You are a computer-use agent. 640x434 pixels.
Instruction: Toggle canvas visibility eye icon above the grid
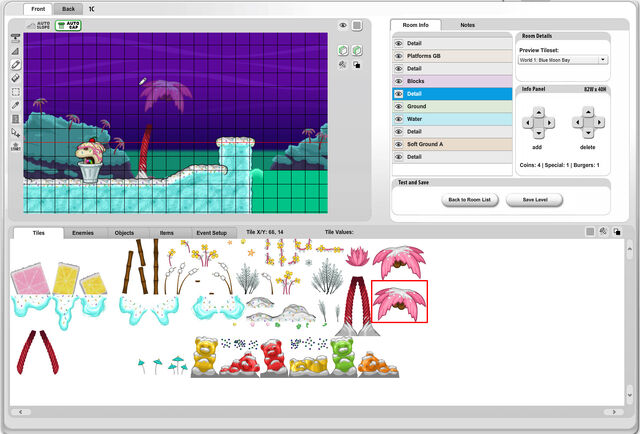[343, 25]
